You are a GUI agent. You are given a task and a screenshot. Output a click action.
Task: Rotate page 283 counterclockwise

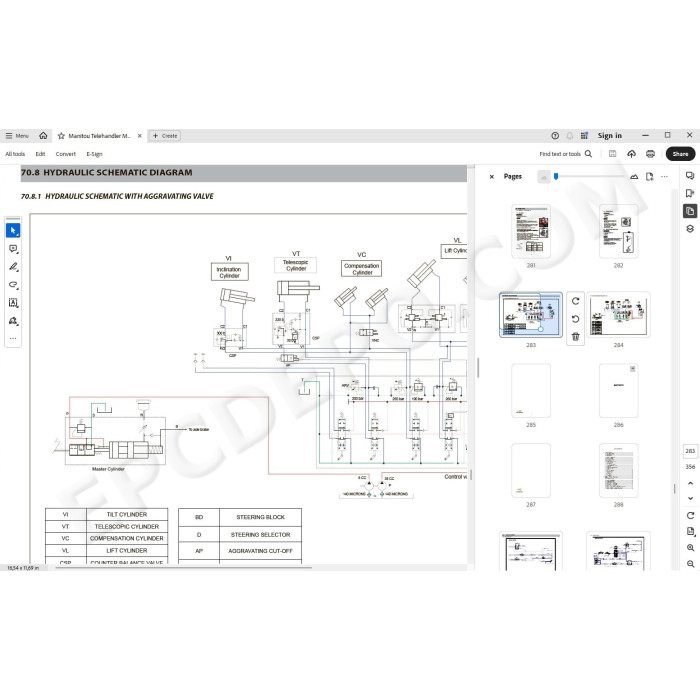575,319
